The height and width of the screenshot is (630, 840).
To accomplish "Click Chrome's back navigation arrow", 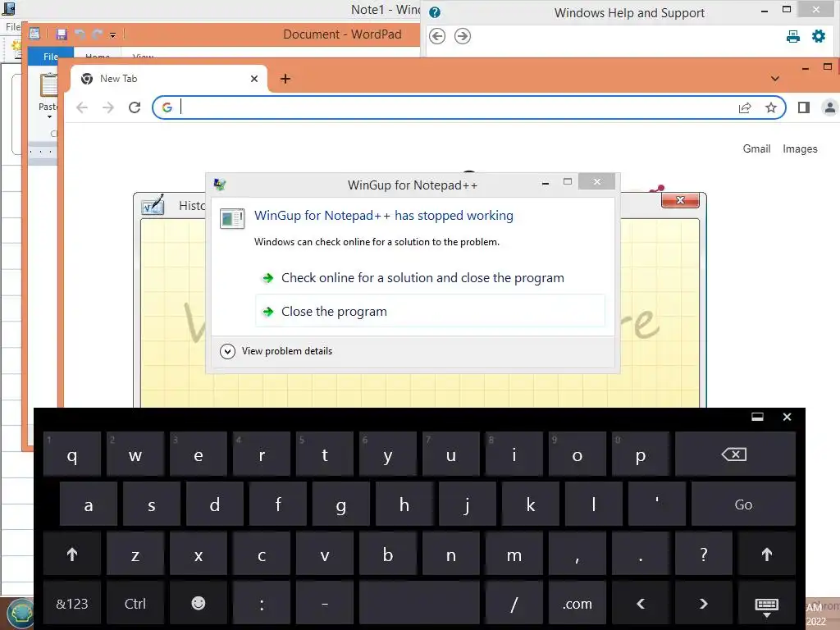I will (82, 107).
